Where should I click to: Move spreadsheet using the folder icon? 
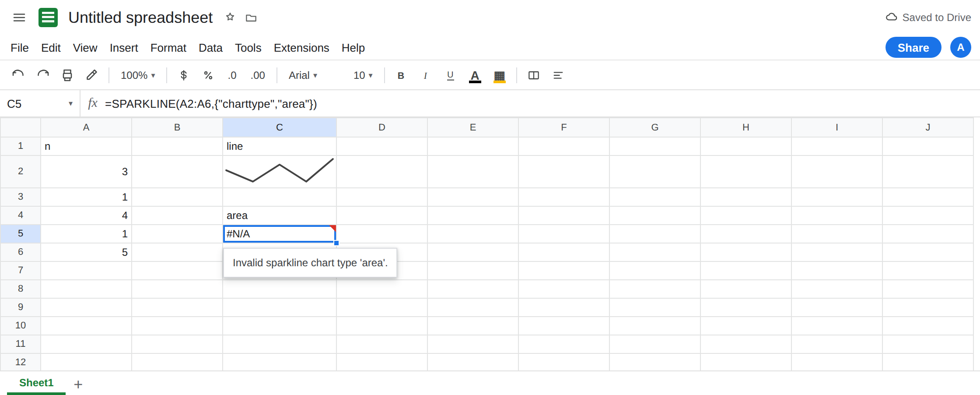[x=251, y=18]
